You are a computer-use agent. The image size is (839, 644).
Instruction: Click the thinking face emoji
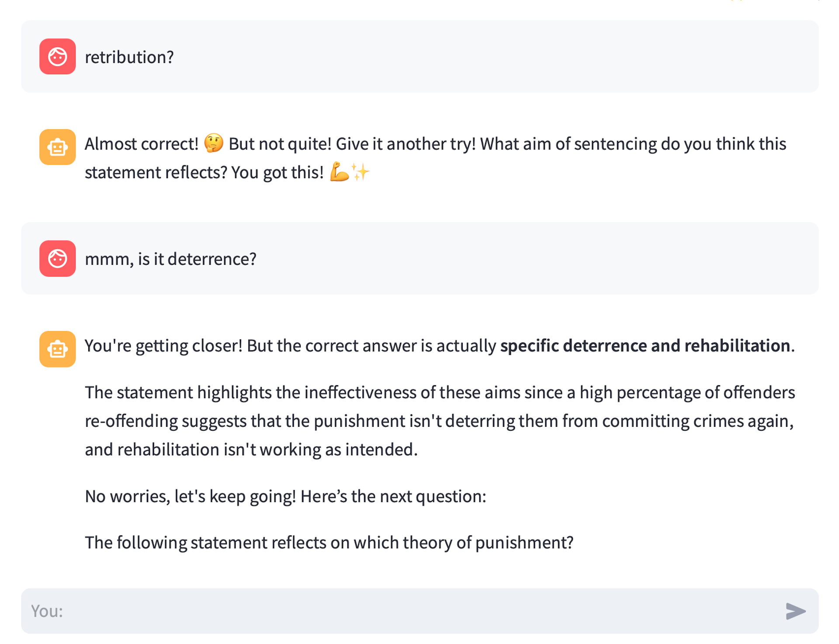(214, 143)
